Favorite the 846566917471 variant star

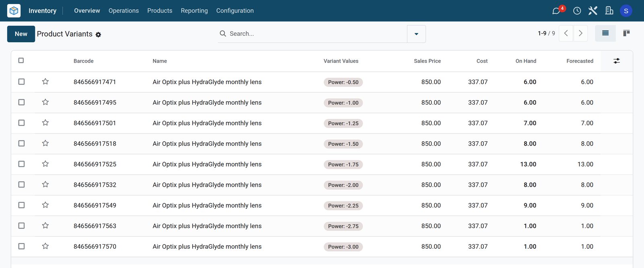(45, 82)
